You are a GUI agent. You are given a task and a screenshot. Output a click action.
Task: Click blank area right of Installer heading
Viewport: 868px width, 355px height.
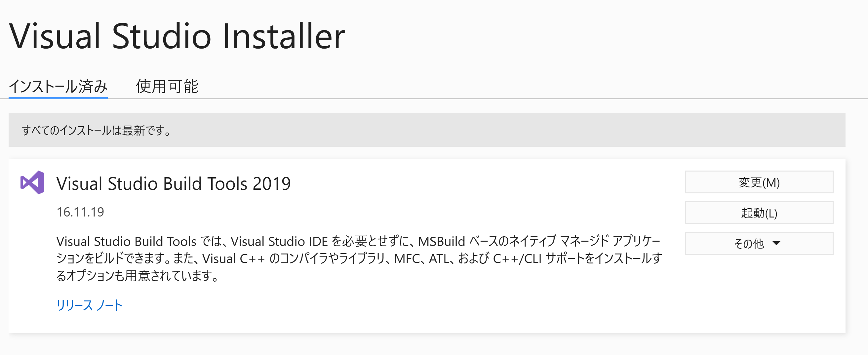(573, 36)
